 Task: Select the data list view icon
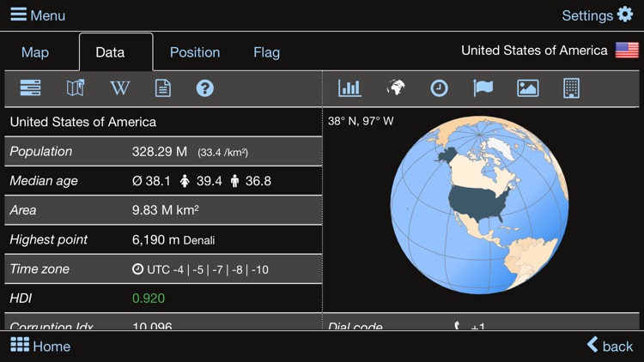pos(30,87)
